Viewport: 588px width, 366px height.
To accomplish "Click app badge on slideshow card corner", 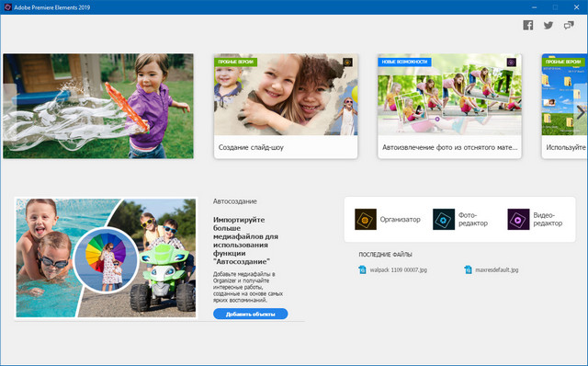I will pyautogui.click(x=347, y=63).
